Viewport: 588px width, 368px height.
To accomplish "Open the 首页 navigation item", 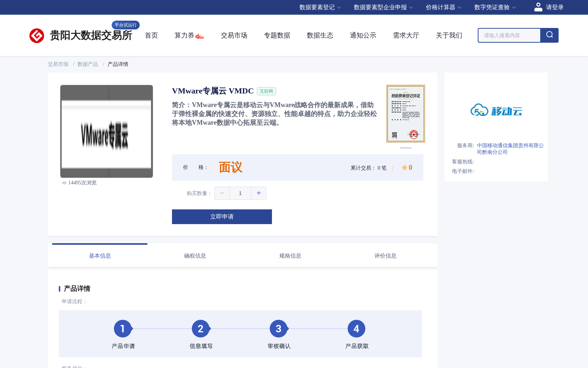I will click(x=151, y=35).
